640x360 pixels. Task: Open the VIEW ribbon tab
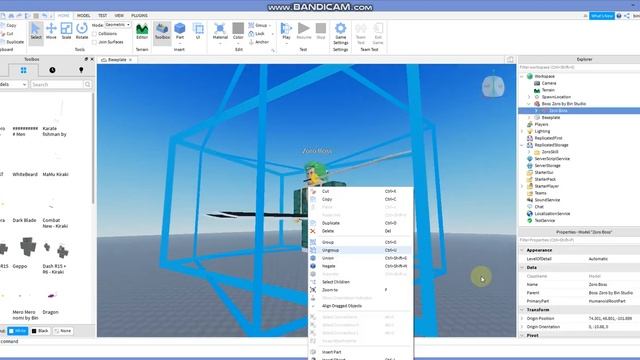pyautogui.click(x=119, y=16)
